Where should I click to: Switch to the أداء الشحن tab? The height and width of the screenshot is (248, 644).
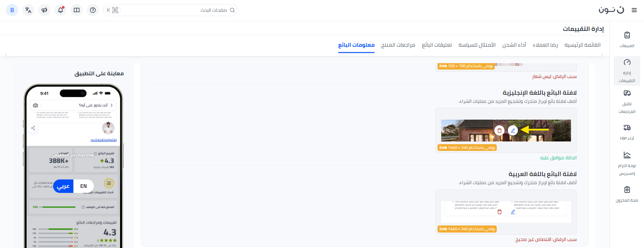click(514, 45)
